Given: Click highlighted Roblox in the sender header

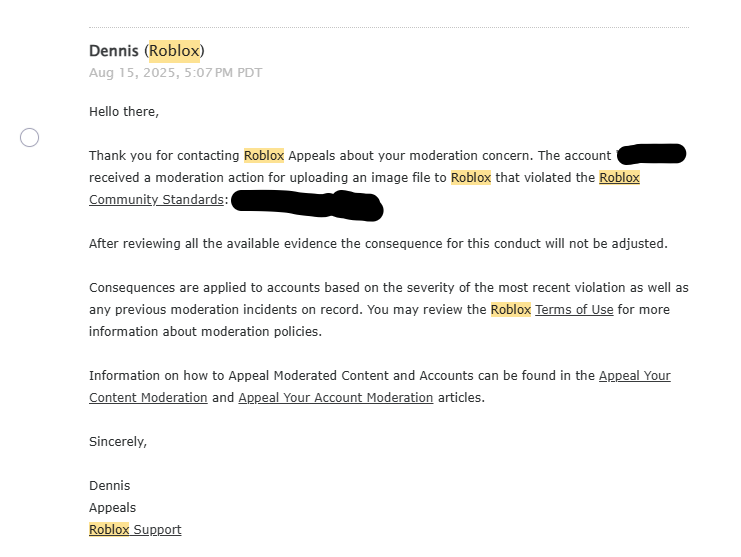Looking at the screenshot, I should click(174, 51).
